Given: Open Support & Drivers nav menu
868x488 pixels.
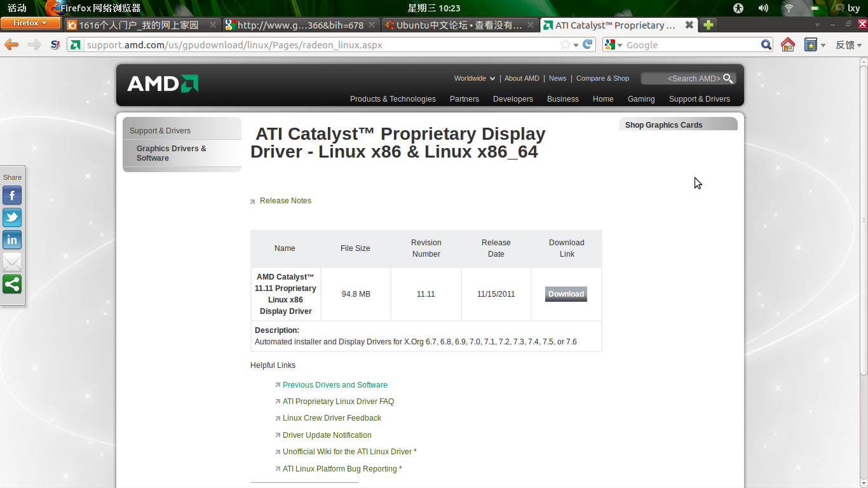Looking at the screenshot, I should click(700, 99).
